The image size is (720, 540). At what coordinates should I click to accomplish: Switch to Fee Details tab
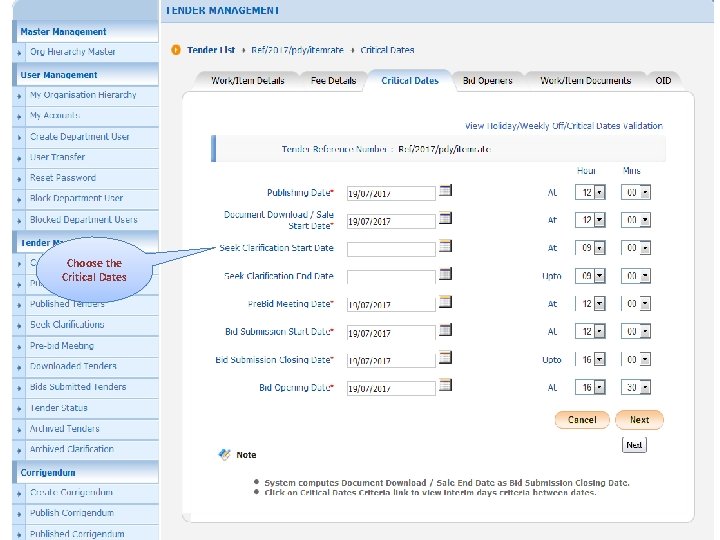pyautogui.click(x=333, y=81)
